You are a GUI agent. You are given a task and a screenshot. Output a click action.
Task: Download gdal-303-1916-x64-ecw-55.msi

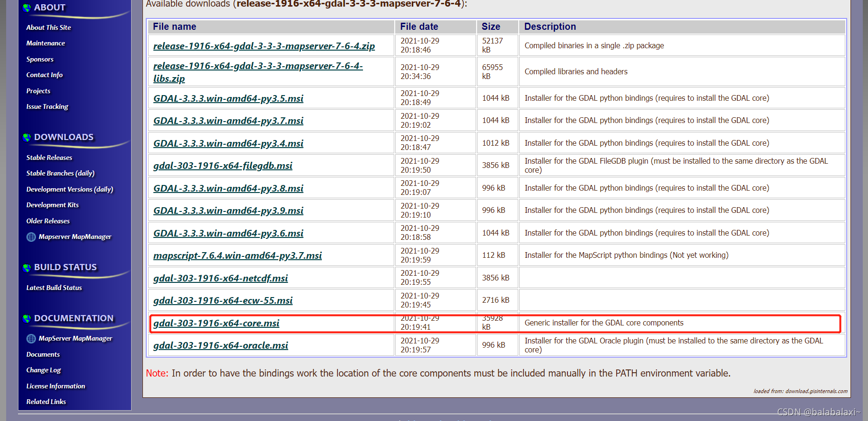click(223, 300)
